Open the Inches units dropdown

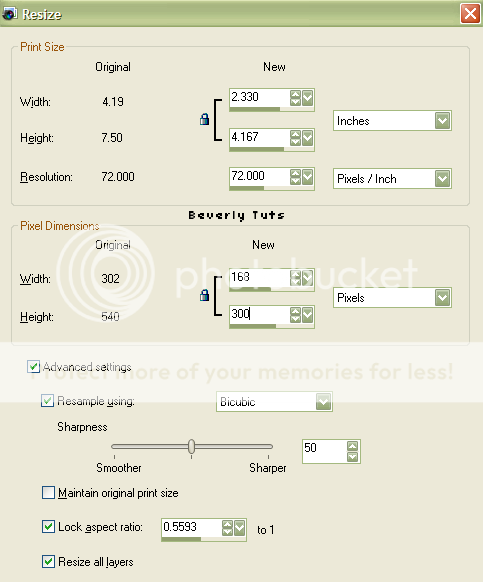(442, 121)
